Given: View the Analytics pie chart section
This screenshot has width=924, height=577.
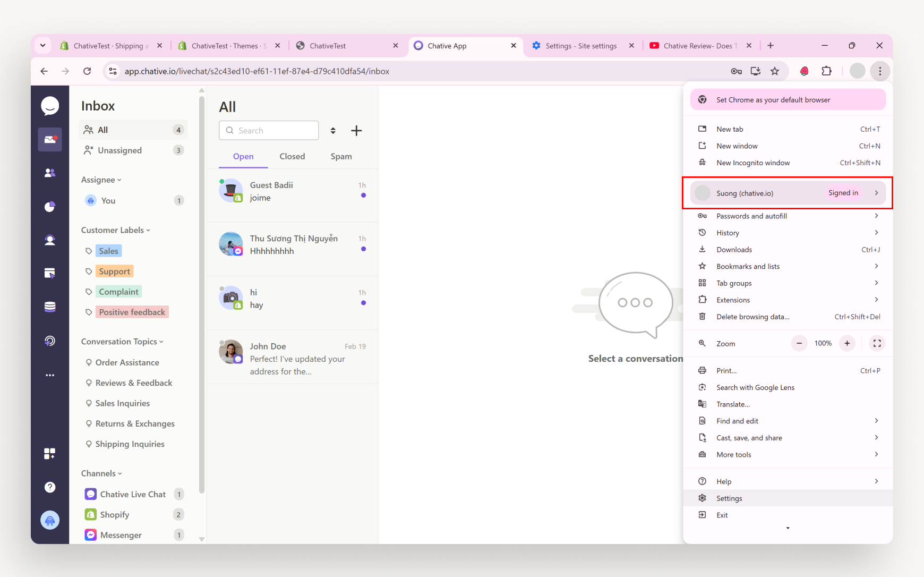Looking at the screenshot, I should coord(50,207).
